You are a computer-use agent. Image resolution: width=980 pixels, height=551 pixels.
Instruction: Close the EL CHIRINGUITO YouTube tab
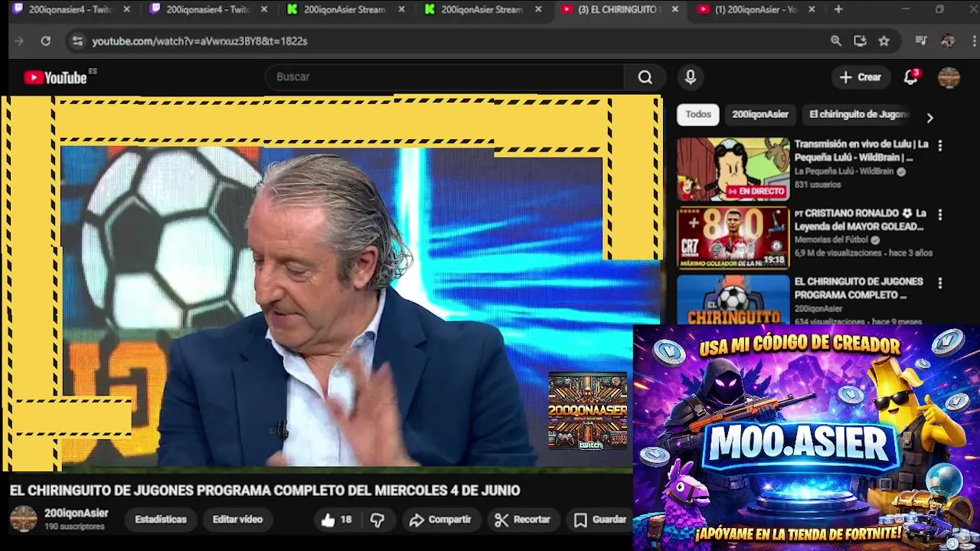point(675,9)
